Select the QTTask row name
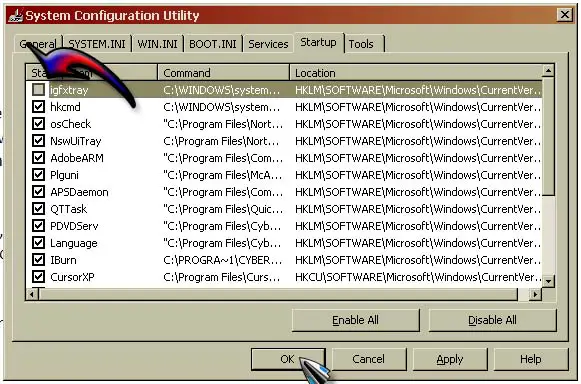Screen dimensions: 581x384 coord(69,209)
